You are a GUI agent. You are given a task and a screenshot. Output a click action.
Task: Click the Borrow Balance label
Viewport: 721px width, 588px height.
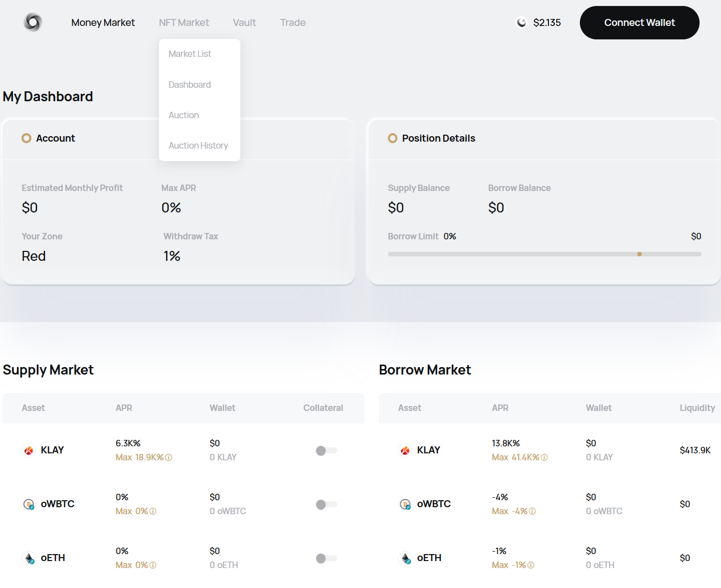(519, 188)
